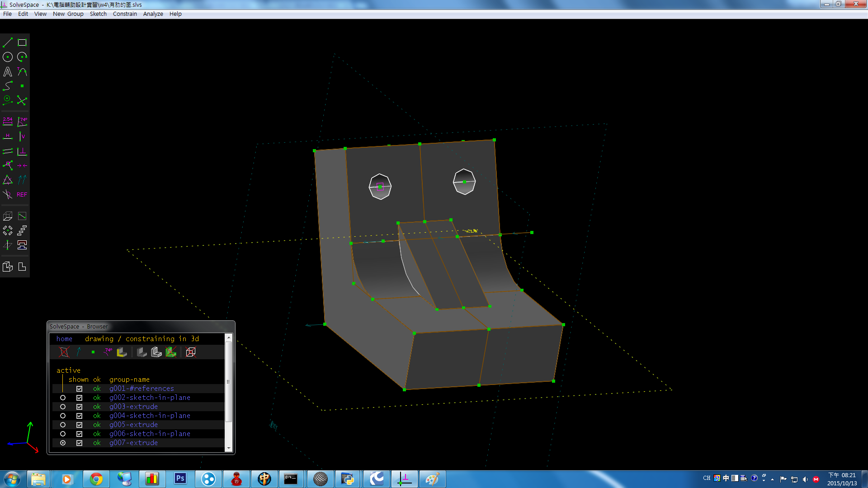Apply point on line constraint
This screenshot has height=488, width=868.
click(x=8, y=165)
